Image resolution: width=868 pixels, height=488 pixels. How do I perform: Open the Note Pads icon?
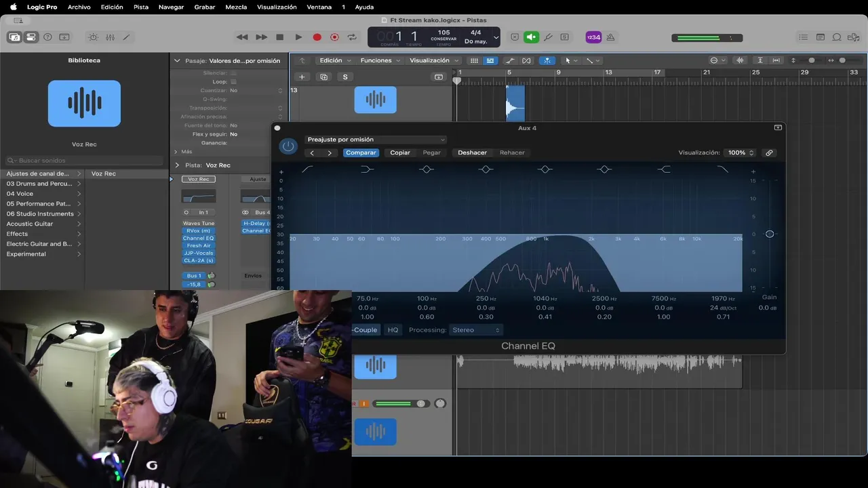coord(821,37)
